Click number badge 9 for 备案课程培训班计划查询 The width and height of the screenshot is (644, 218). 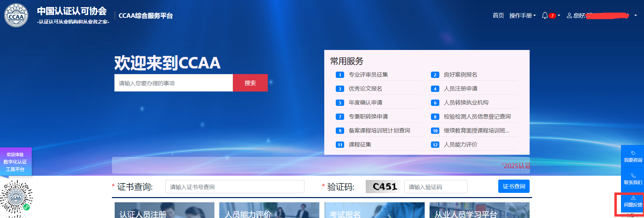click(340, 131)
